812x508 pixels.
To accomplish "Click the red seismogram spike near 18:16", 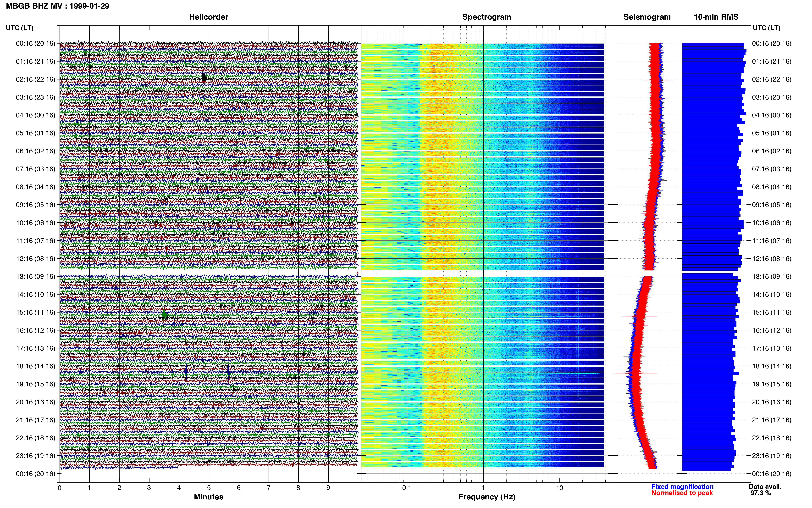I will point(640,373).
